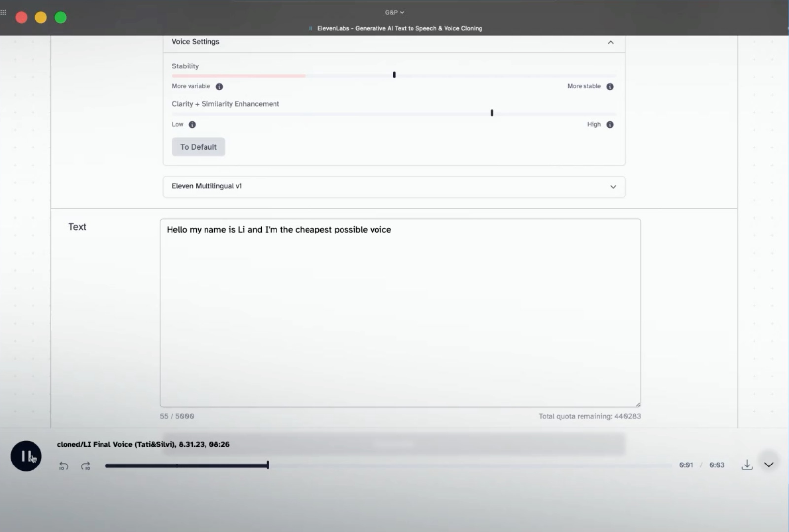The width and height of the screenshot is (789, 532).
Task: Reset sliders with To Default button
Action: pos(198,147)
